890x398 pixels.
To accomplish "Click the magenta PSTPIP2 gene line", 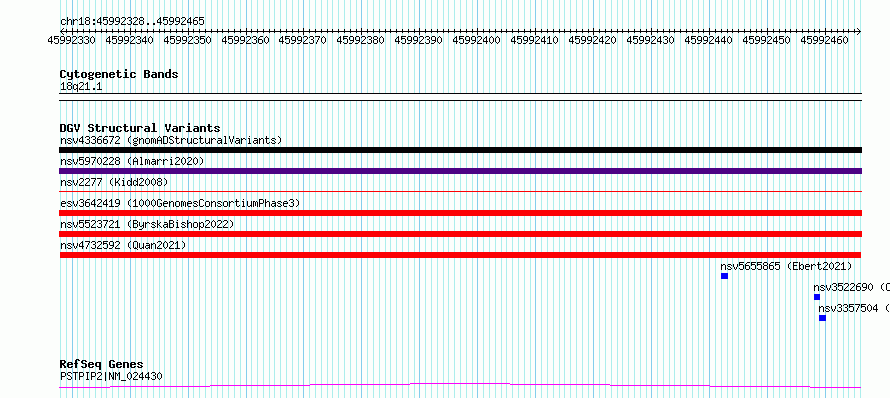I will coord(460,386).
